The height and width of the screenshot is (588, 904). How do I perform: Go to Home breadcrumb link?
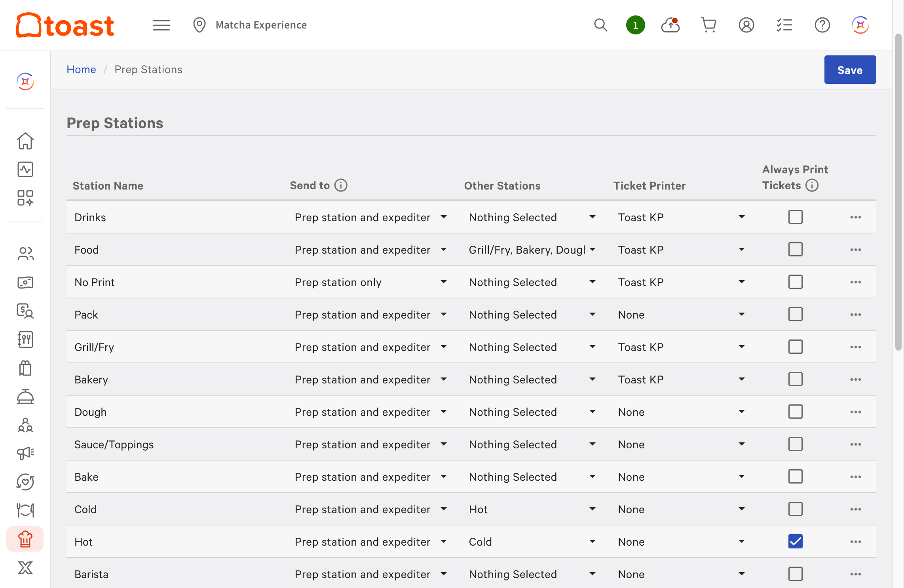[81, 70]
